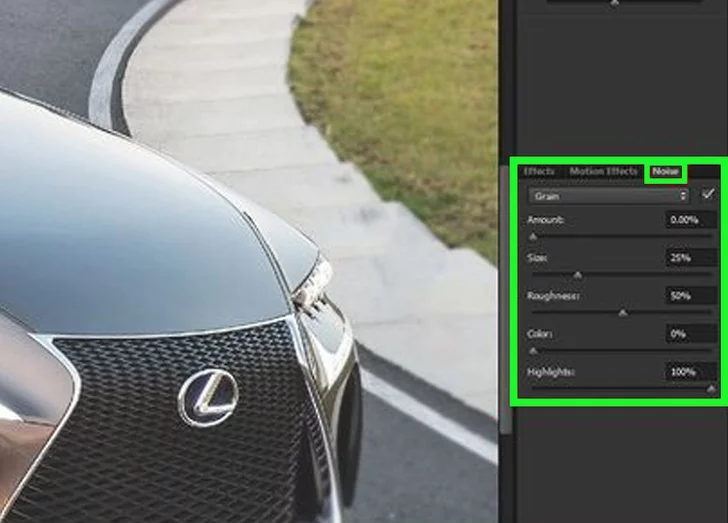Click the Highlights value field
The image size is (728, 523).
pyautogui.click(x=691, y=372)
